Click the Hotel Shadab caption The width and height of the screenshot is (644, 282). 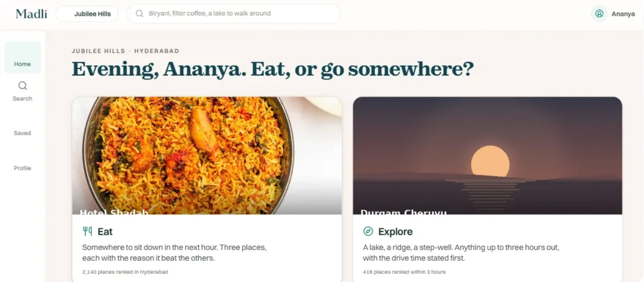(x=114, y=212)
